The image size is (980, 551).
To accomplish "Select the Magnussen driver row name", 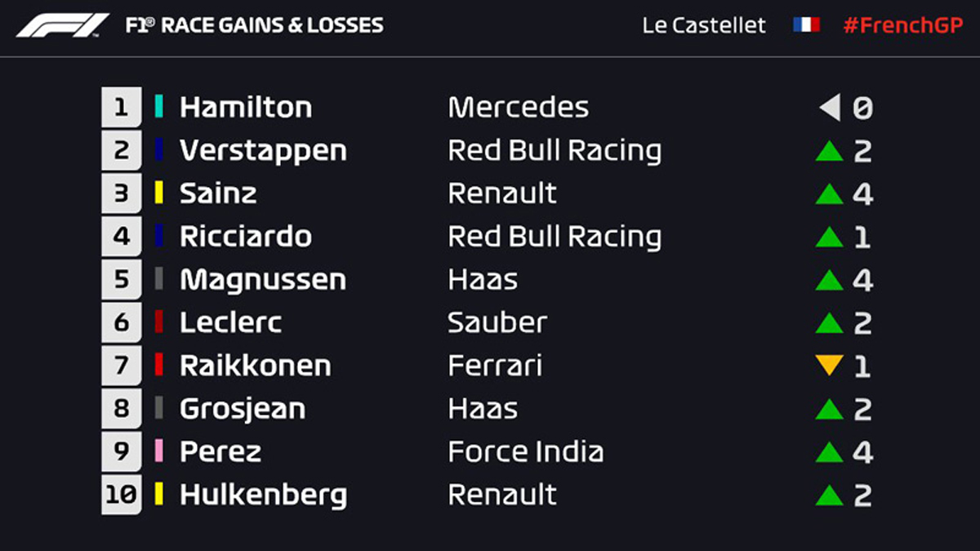I will pos(263,280).
